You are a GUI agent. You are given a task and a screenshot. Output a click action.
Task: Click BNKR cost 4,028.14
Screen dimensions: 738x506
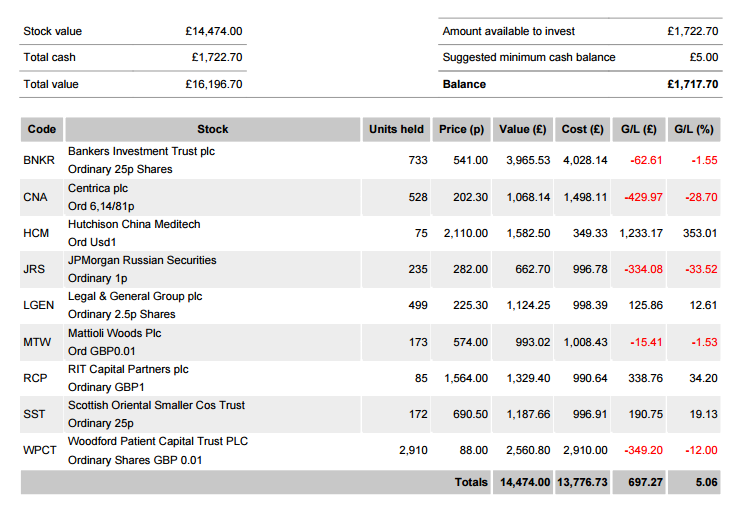click(585, 160)
